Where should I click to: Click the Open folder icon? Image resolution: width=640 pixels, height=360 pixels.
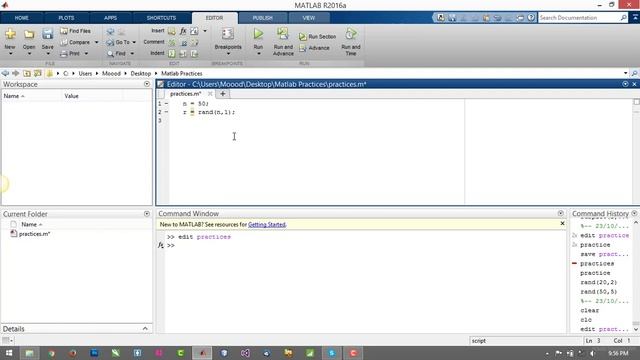click(x=29, y=34)
